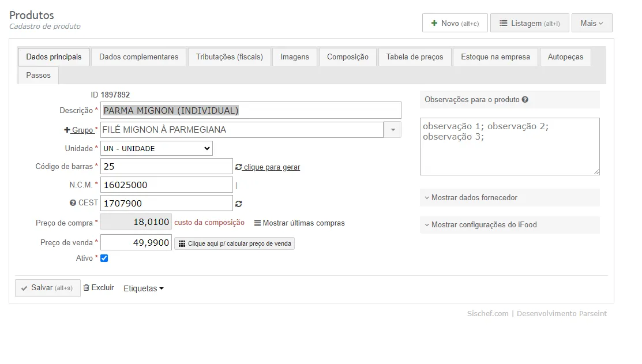
Task: Click the calcular preço de venda button
Action: [234, 243]
